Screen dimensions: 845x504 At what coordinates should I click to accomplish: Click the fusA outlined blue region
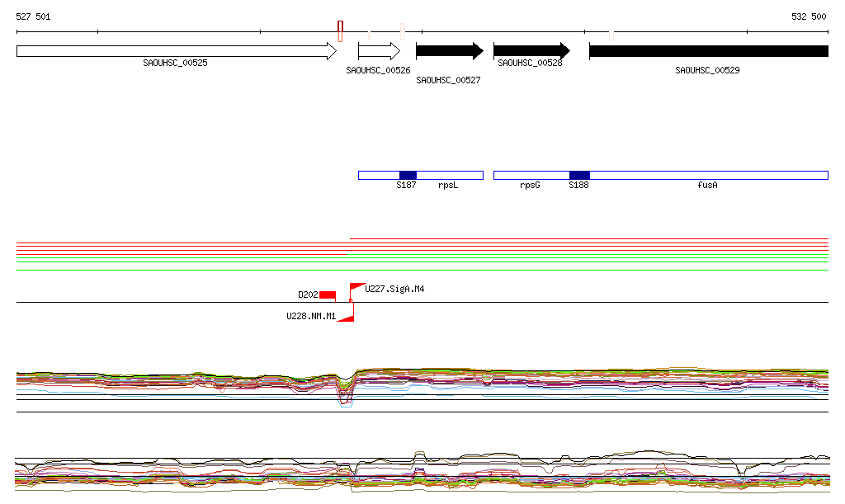pos(709,175)
